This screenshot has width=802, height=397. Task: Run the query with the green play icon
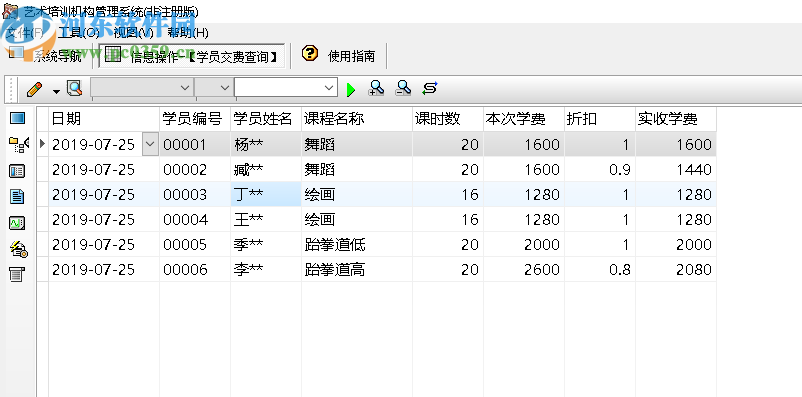point(351,90)
